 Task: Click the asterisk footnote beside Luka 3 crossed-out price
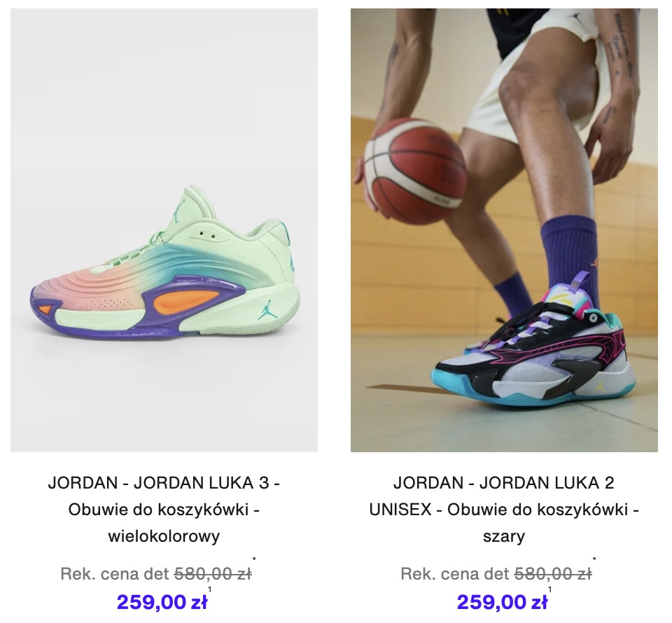(x=254, y=559)
